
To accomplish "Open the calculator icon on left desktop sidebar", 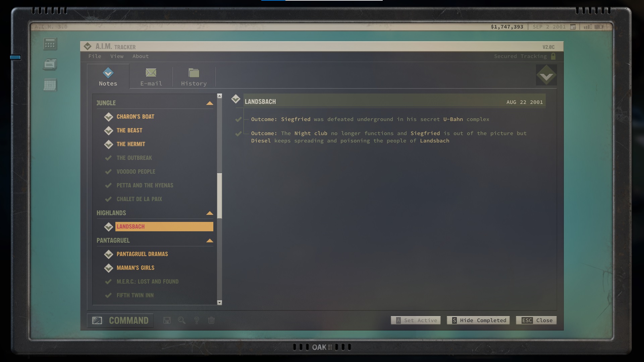I will [50, 44].
